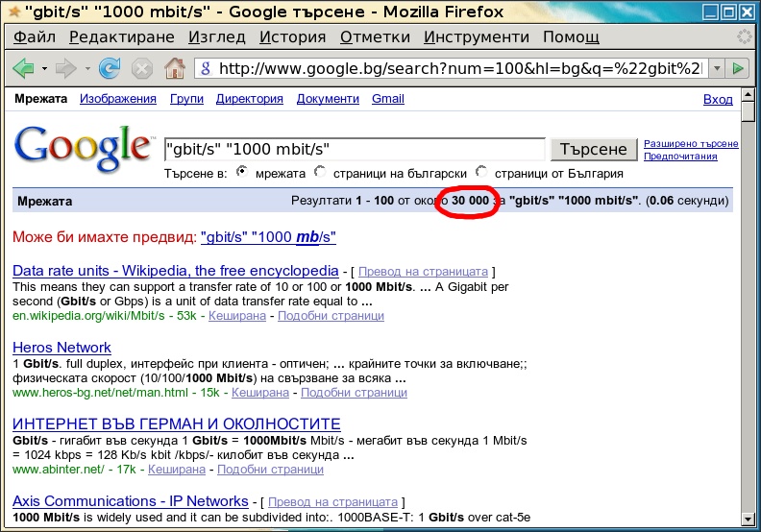Open the Помощ menu
761x532 pixels.
point(571,36)
